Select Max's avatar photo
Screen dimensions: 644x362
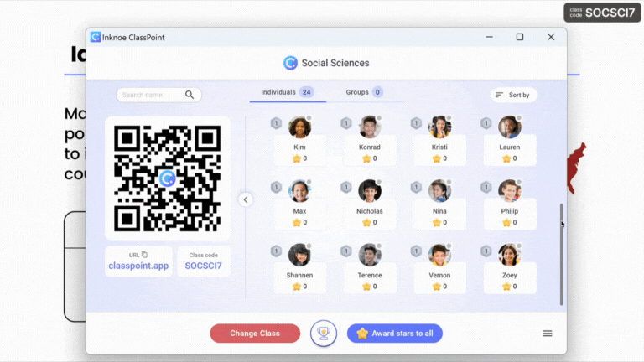pos(300,191)
